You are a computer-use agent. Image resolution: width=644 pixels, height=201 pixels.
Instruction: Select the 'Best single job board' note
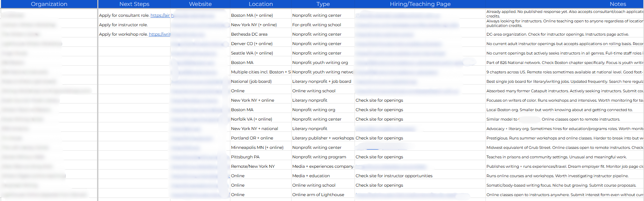tap(565, 81)
